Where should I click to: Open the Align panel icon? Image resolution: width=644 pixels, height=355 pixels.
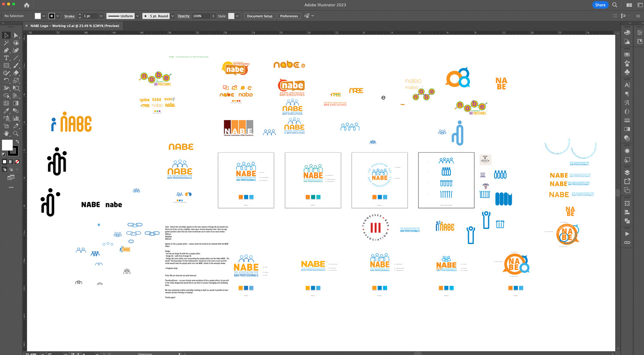(x=627, y=212)
